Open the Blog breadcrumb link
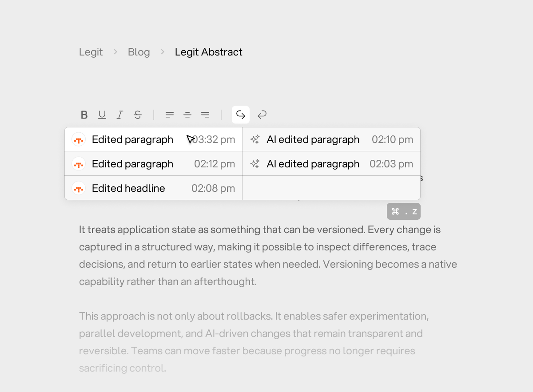 tap(139, 52)
